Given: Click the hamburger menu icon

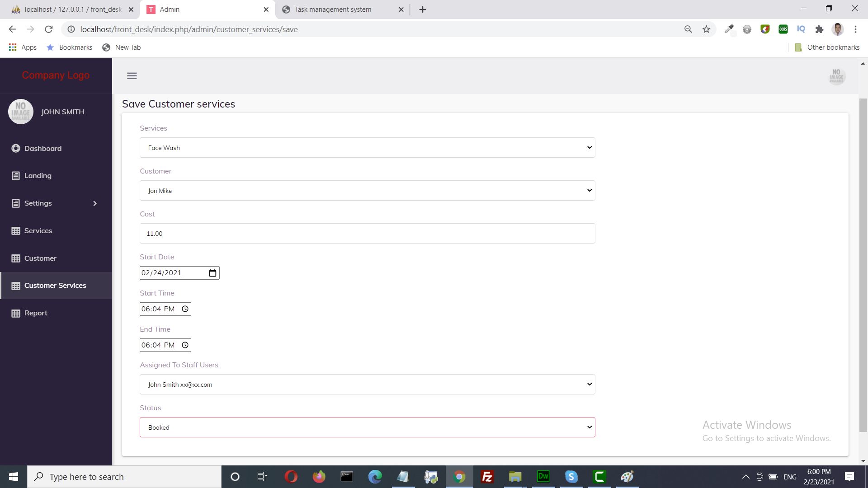Looking at the screenshot, I should pyautogui.click(x=132, y=76).
